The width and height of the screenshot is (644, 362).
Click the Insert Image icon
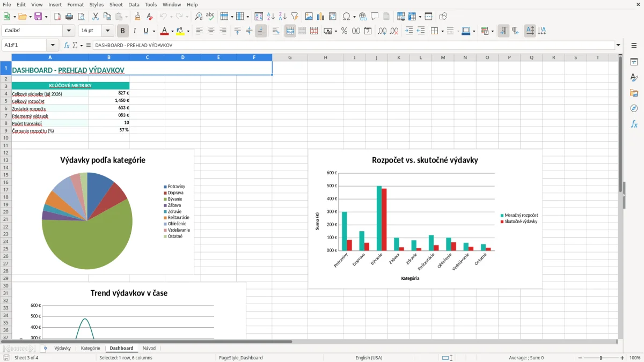pos(309,17)
